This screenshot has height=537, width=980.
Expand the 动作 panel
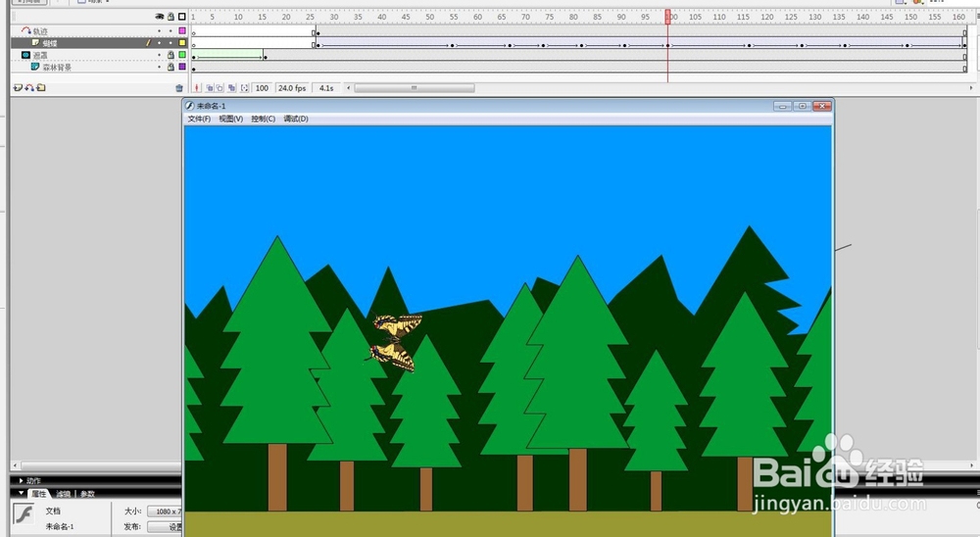pyautogui.click(x=22, y=481)
